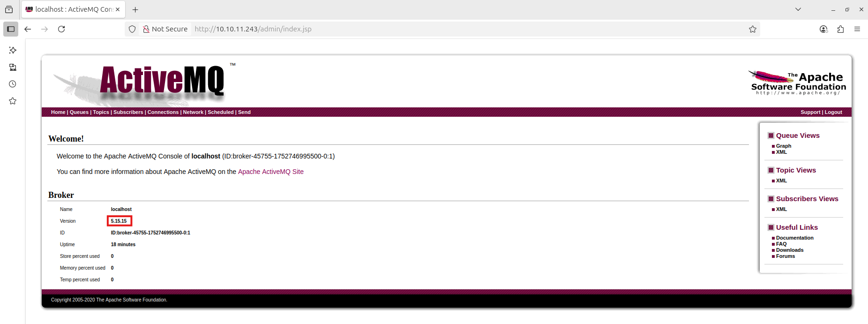Click the Logout link
868x324 pixels.
click(x=833, y=113)
